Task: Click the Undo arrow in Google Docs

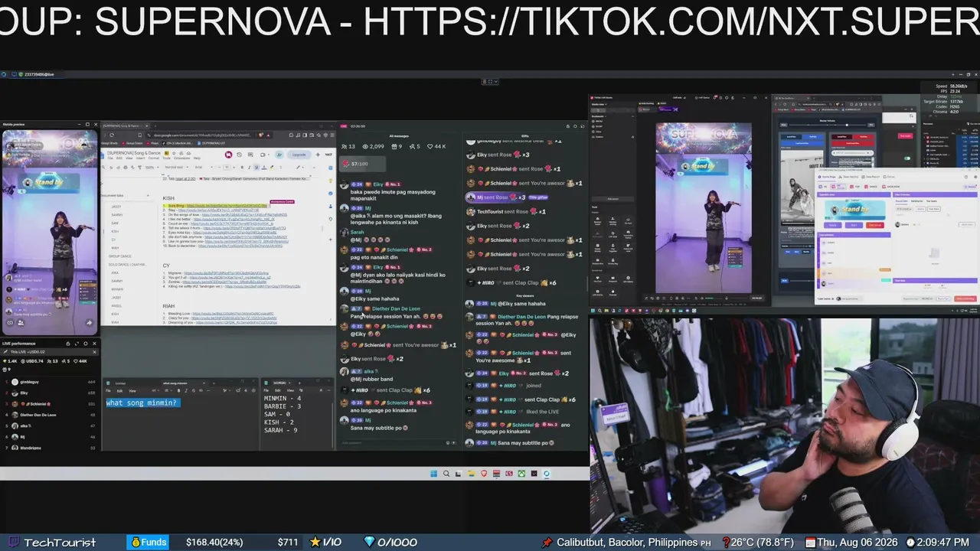Action: click(x=112, y=167)
